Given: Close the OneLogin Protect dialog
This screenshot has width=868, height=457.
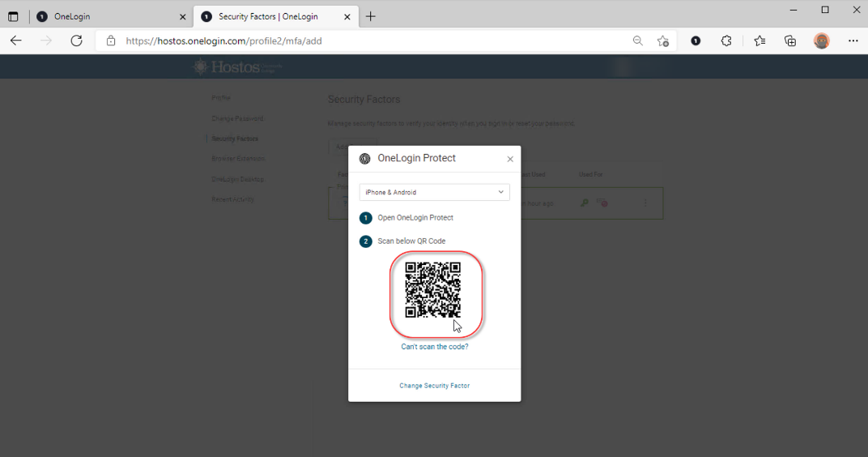Looking at the screenshot, I should (x=510, y=159).
